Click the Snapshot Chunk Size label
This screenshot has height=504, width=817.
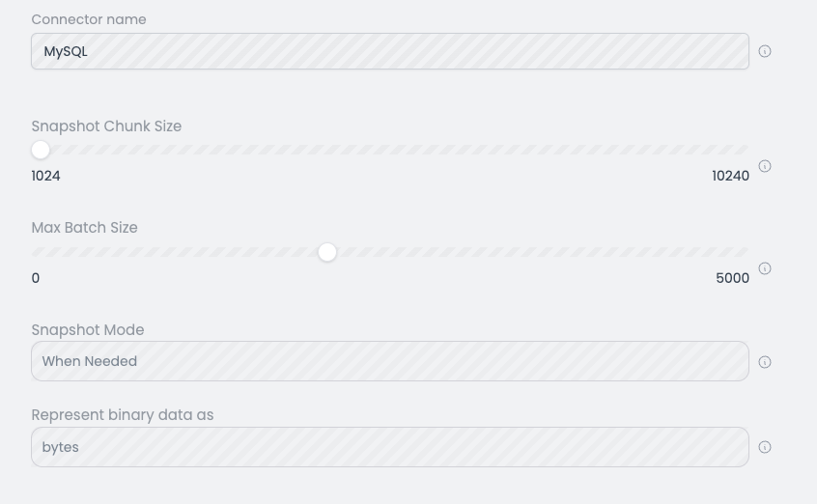pos(106,126)
